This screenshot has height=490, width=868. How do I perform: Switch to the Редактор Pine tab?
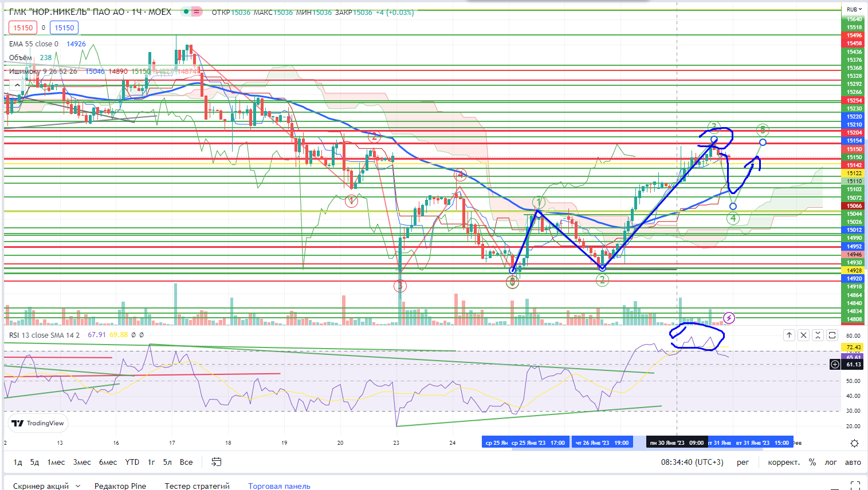(x=120, y=486)
